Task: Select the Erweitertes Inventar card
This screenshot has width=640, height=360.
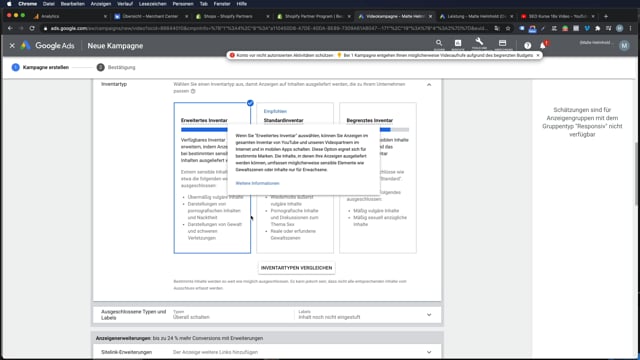Action: click(x=212, y=178)
